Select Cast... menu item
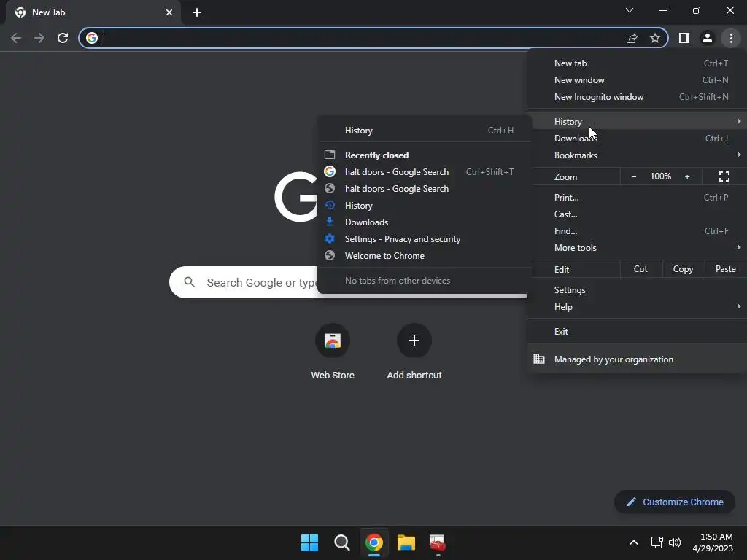Viewport: 747px width, 560px height. click(637, 214)
